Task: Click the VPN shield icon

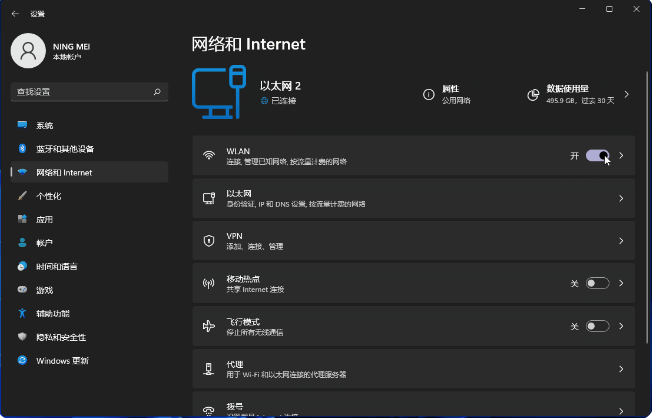Action: click(x=209, y=241)
